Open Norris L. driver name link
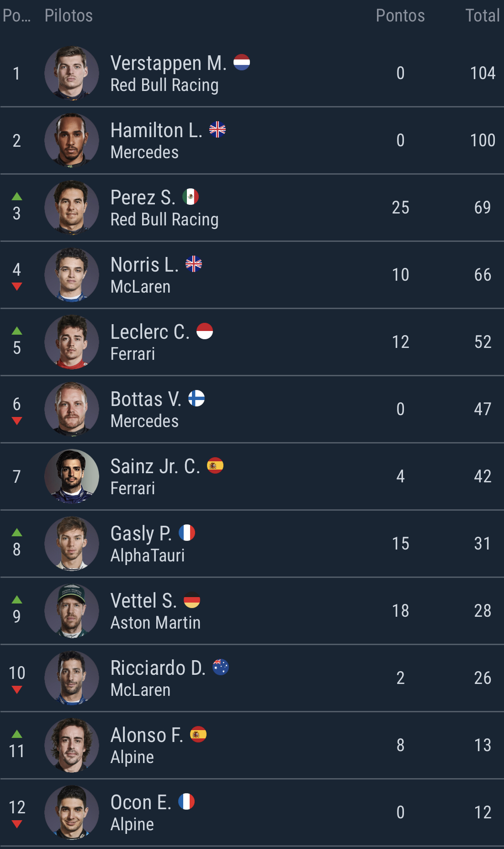504x849 pixels. pos(144,265)
